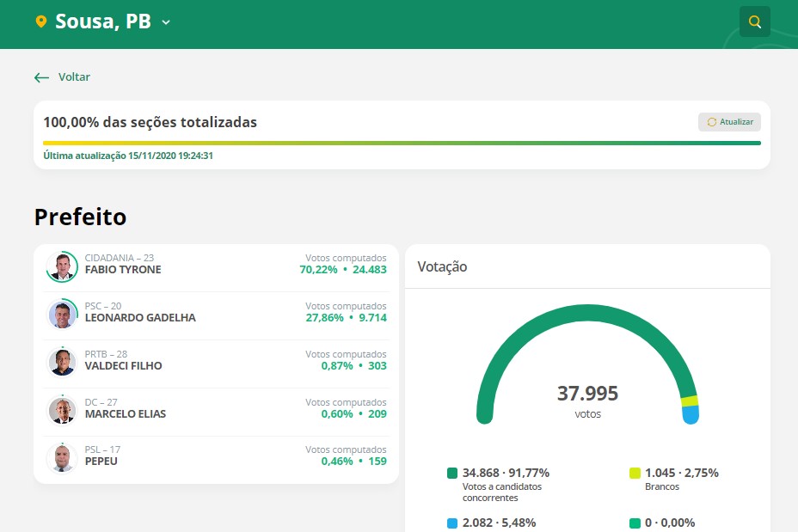Select the FABIO TYRONE candidate name
The width and height of the screenshot is (798, 532).
[x=123, y=270]
